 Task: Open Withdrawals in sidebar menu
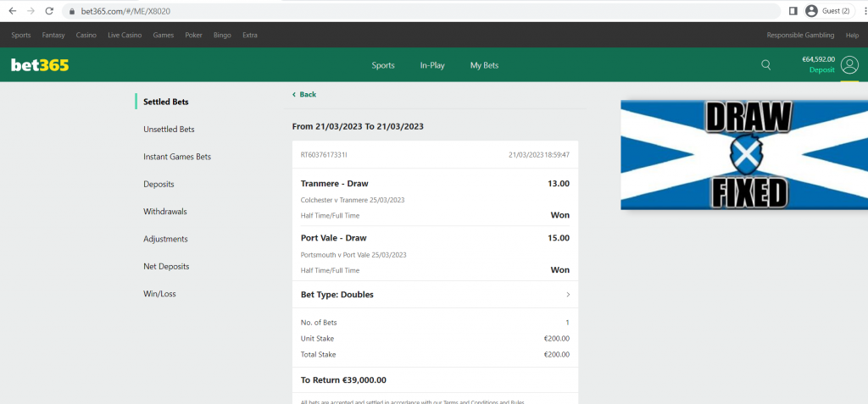coord(165,212)
